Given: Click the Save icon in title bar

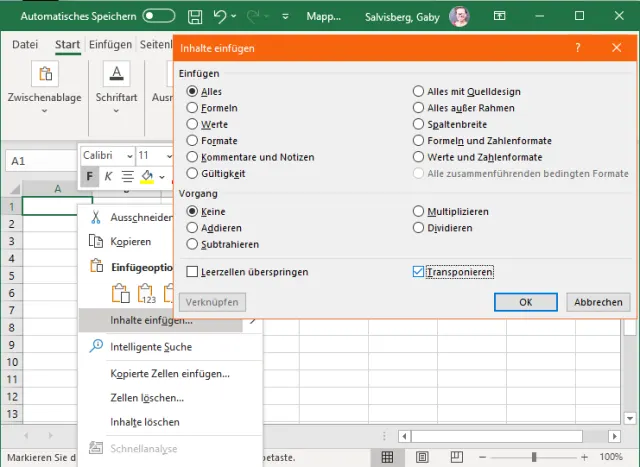Looking at the screenshot, I should (194, 16).
